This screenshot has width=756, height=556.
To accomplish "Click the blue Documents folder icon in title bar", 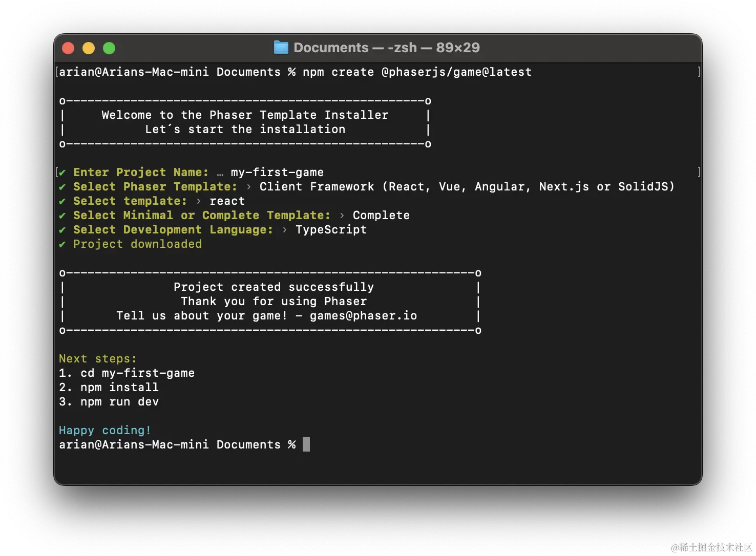I will coord(281,48).
